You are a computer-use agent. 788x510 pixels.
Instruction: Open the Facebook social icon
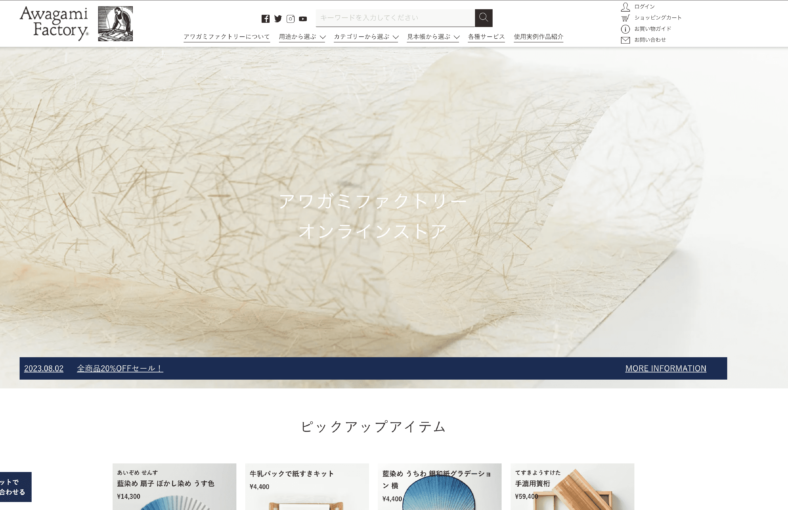point(265,18)
